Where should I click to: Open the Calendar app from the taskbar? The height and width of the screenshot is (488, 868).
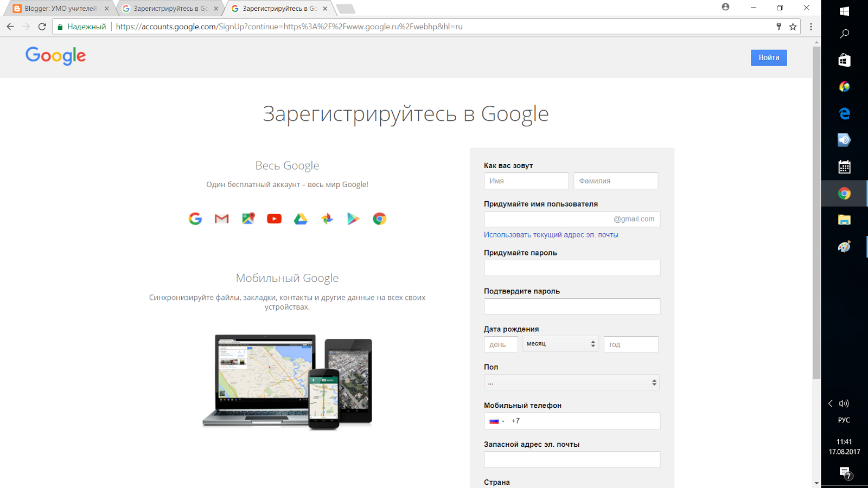pyautogui.click(x=844, y=167)
